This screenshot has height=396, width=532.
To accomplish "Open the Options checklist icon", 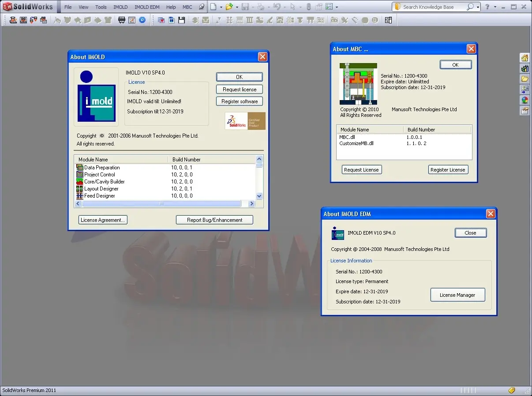I will (x=329, y=7).
